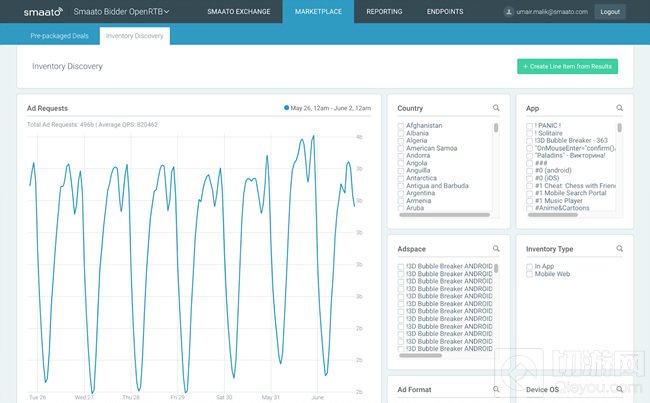The image size is (650, 403).
Task: Open search in Inventory Type panel
Action: tap(620, 248)
